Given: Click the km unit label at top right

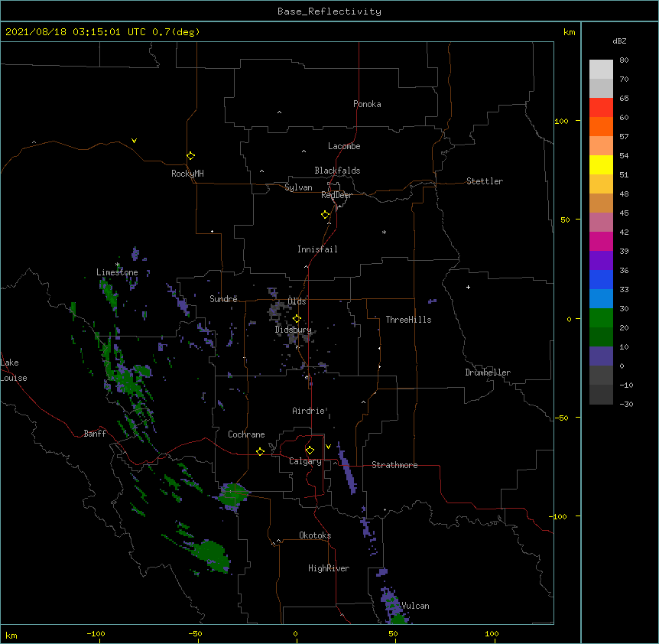Looking at the screenshot, I should 569,32.
